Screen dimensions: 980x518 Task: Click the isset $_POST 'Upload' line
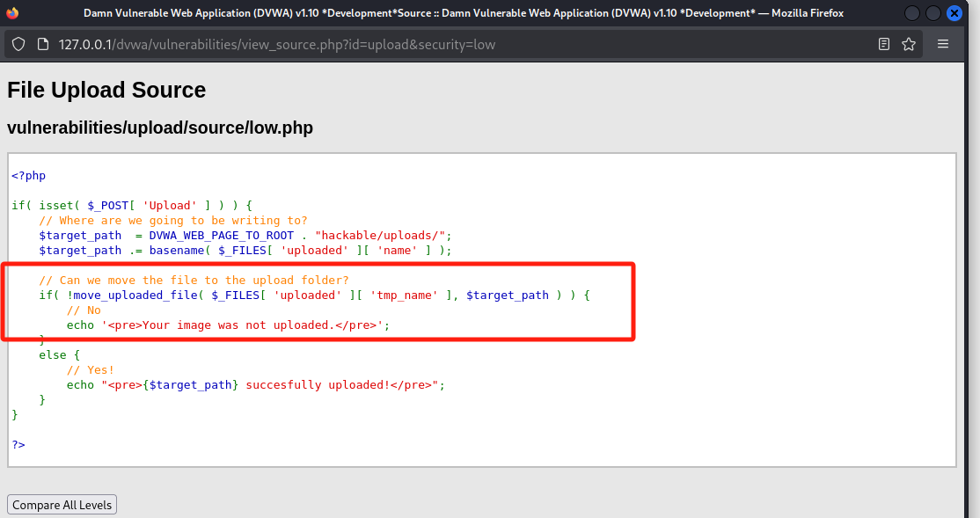tap(132, 206)
